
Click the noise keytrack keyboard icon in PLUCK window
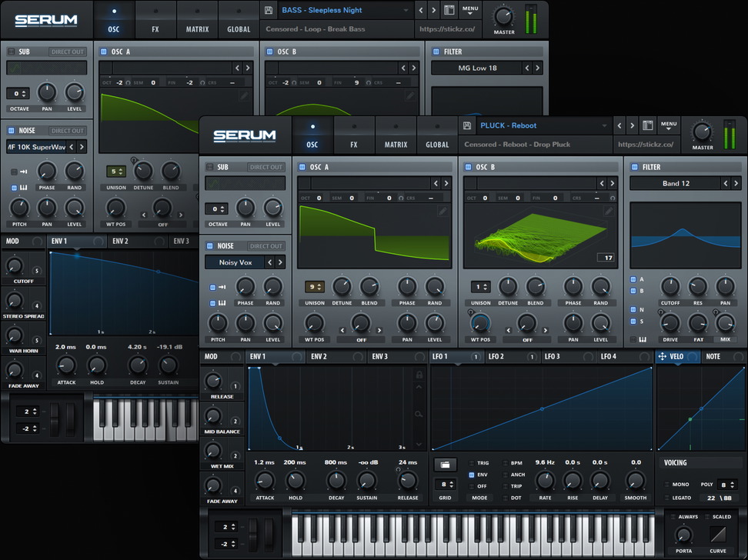pyautogui.click(x=222, y=303)
